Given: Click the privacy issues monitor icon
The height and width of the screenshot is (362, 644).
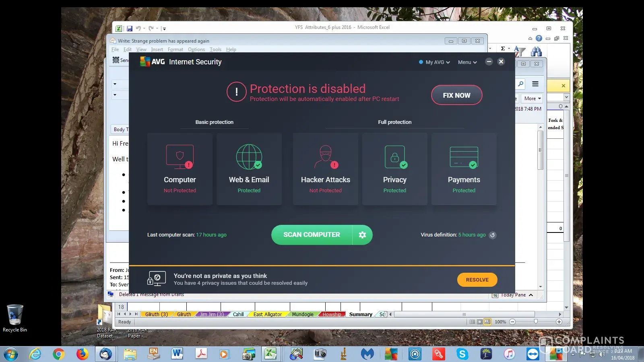Looking at the screenshot, I should pos(157,278).
